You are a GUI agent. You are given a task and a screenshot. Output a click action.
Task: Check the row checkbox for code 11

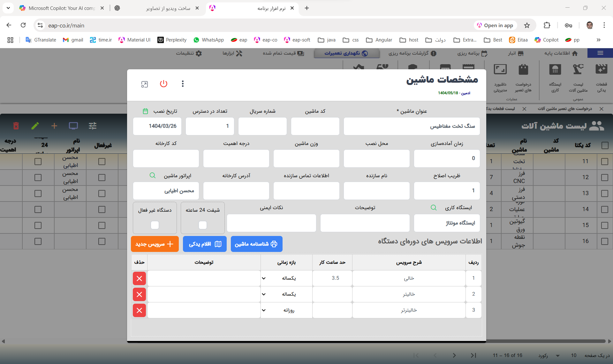[604, 162]
